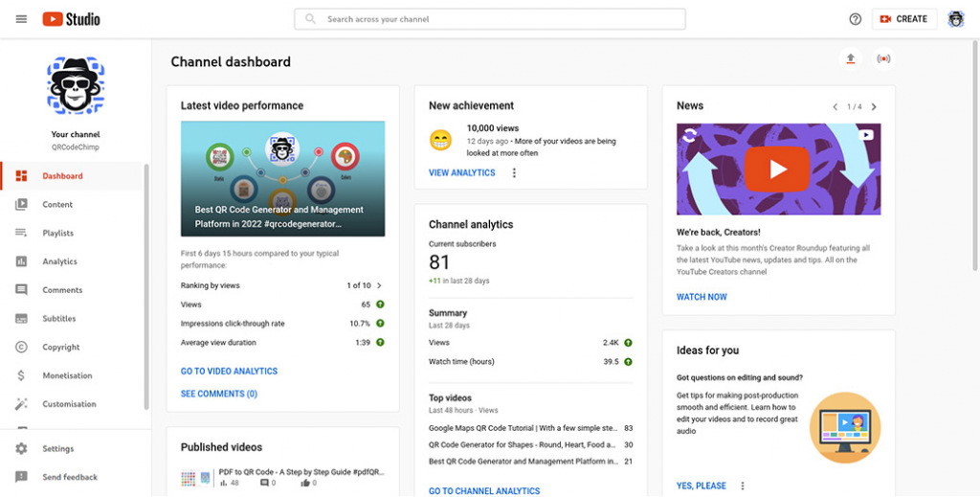Click VIEW ANALYTICS link
980x497 pixels.
[462, 173]
